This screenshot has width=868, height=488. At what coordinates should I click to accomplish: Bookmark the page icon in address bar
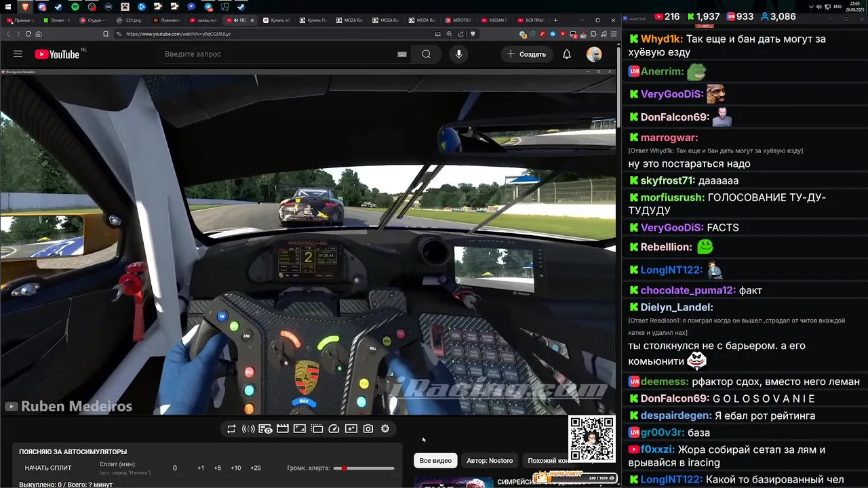[106, 34]
